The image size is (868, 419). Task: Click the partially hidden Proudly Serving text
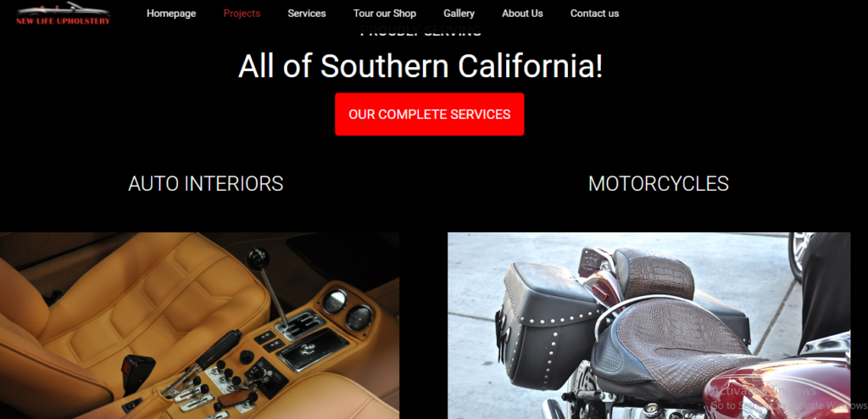click(420, 31)
